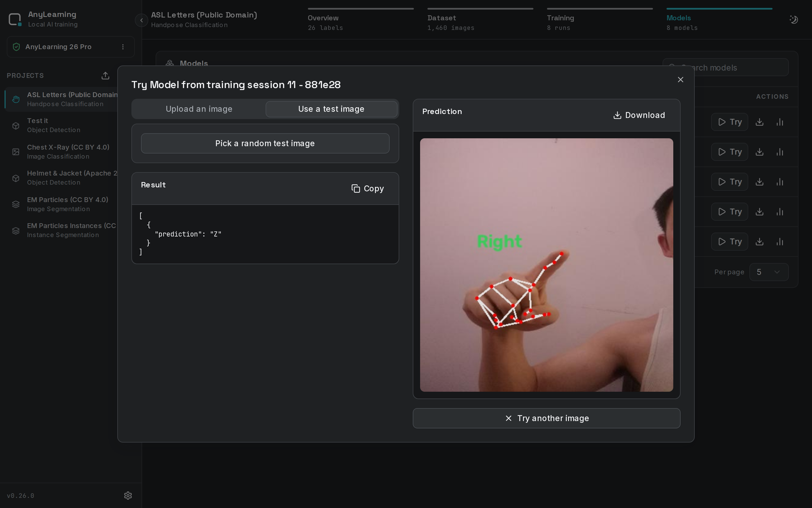Click the "ACTIONS" column header

click(x=772, y=97)
